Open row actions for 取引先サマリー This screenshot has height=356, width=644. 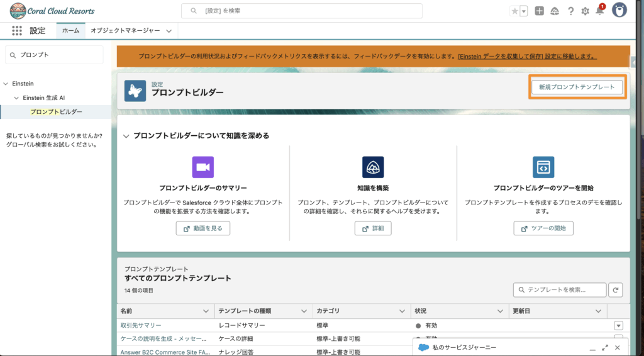(x=618, y=325)
